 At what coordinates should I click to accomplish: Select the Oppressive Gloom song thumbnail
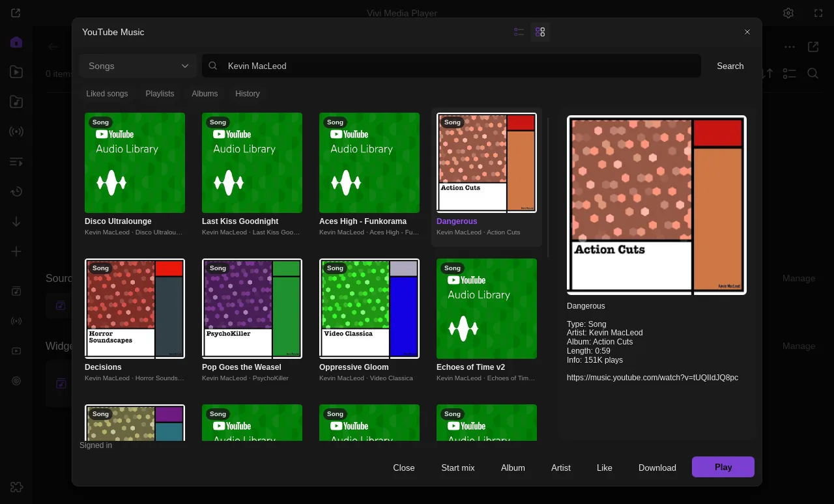pyautogui.click(x=369, y=309)
